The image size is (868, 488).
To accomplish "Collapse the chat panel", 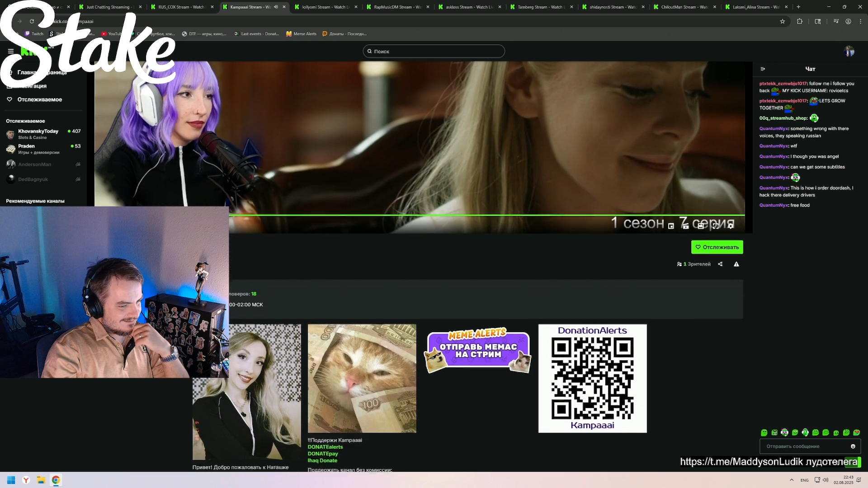I will click(x=763, y=69).
